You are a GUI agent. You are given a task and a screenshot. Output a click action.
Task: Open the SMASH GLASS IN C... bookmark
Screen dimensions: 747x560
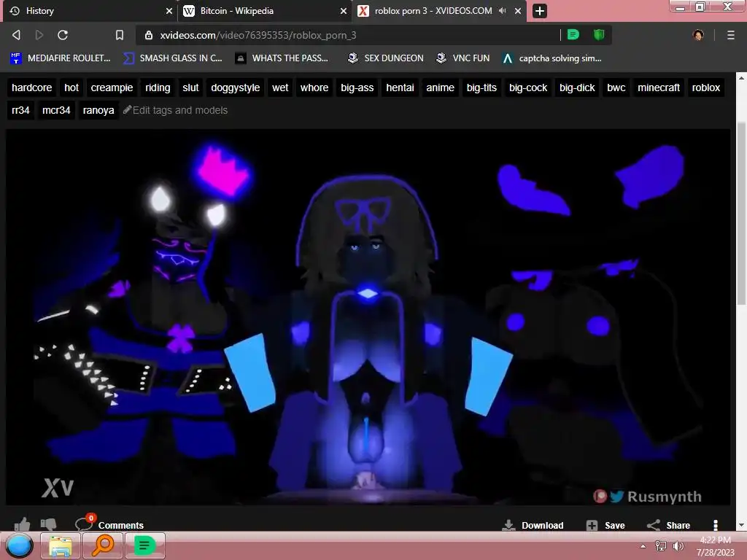tap(172, 58)
